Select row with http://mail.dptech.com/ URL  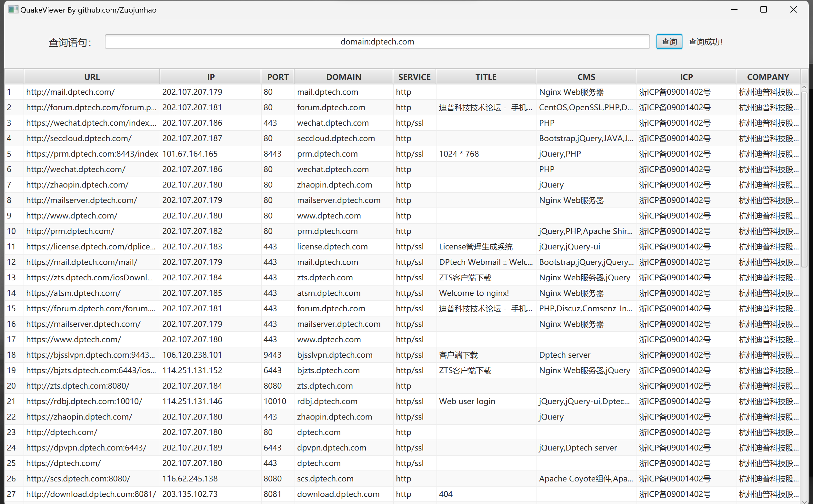70,92
